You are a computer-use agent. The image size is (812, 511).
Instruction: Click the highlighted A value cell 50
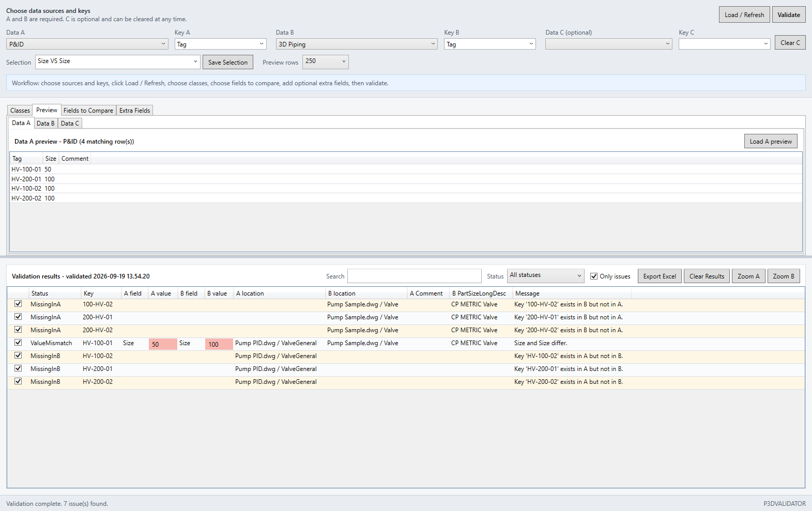click(x=163, y=344)
